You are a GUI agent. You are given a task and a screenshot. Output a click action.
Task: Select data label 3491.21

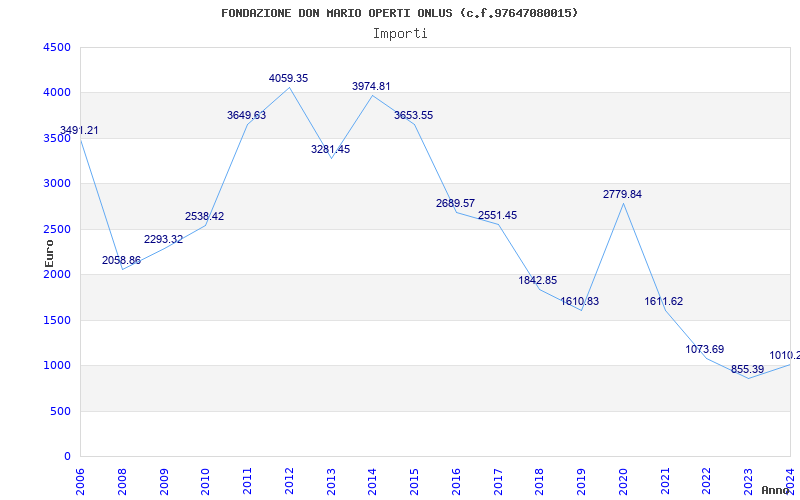pos(80,130)
